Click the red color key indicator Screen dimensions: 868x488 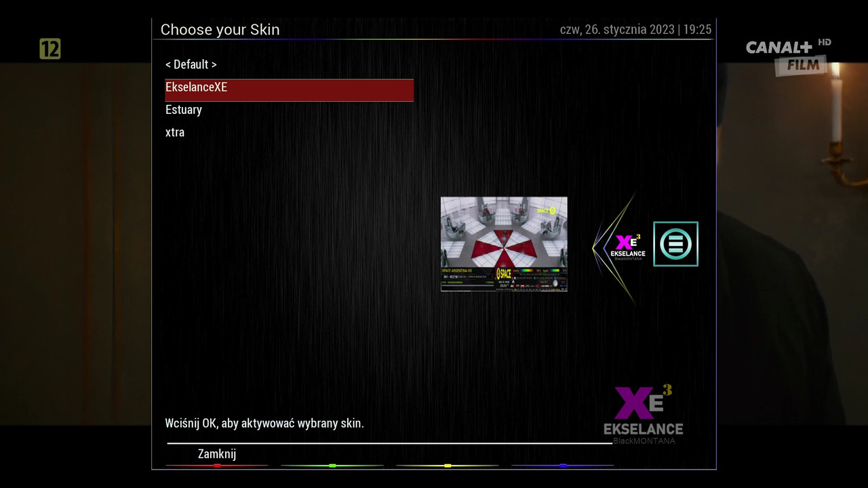click(x=217, y=466)
